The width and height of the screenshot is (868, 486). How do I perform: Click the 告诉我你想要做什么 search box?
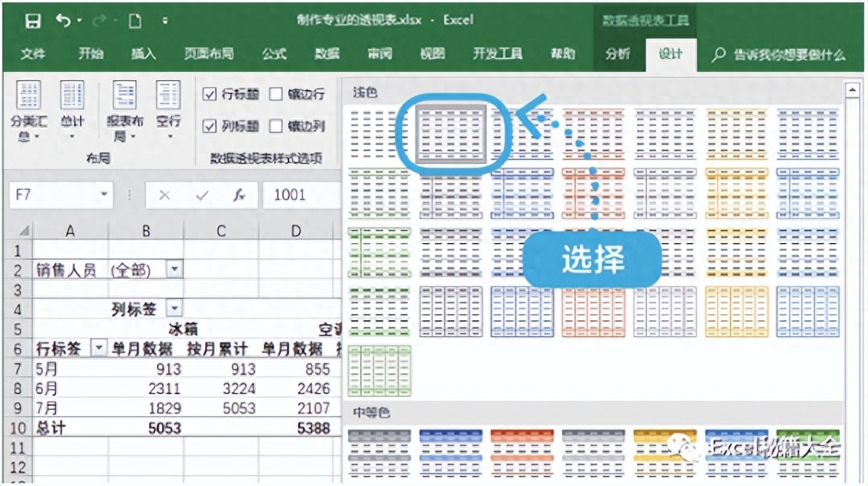point(779,55)
